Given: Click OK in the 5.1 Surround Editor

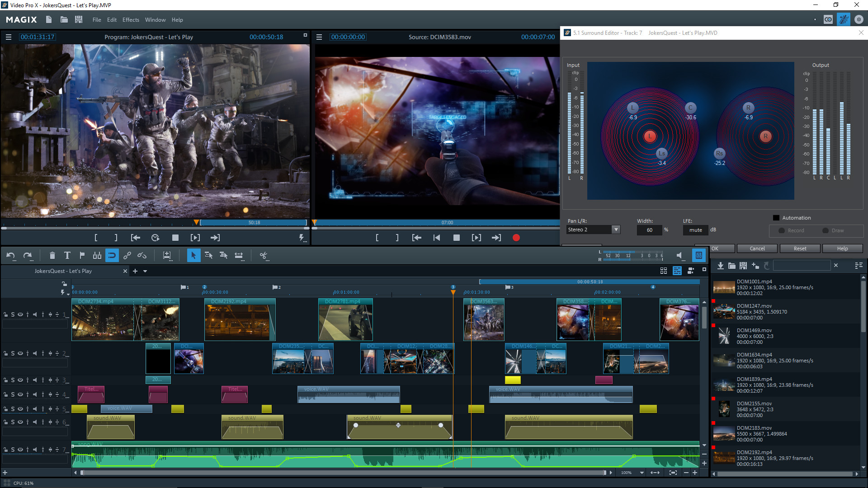Looking at the screenshot, I should point(716,249).
